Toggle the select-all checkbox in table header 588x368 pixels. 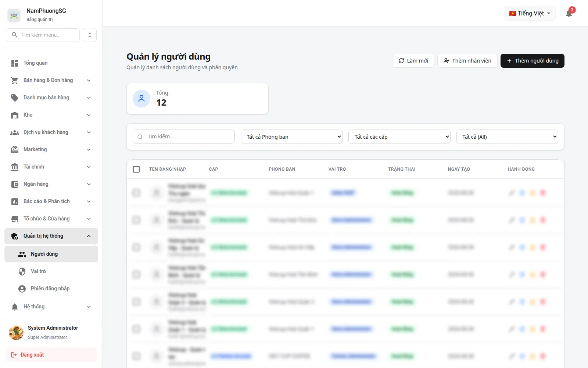pos(136,169)
